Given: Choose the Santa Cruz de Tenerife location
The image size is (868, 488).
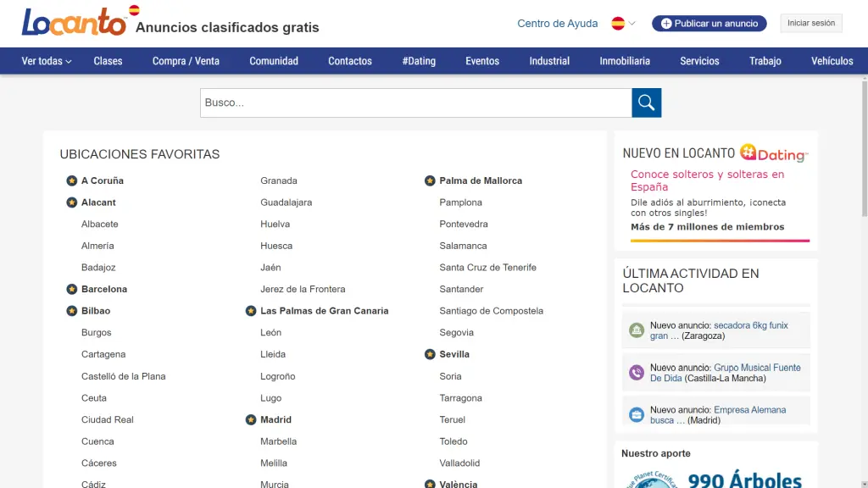Looking at the screenshot, I should tap(487, 267).
